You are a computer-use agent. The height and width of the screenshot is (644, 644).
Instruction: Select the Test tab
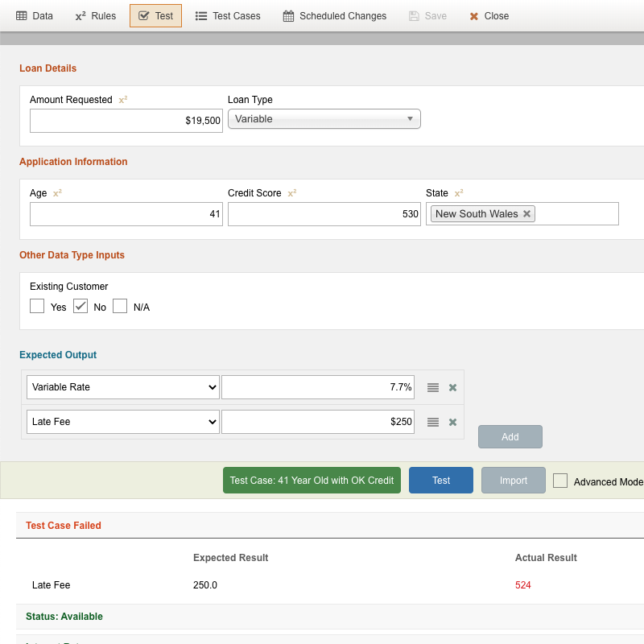click(x=155, y=16)
